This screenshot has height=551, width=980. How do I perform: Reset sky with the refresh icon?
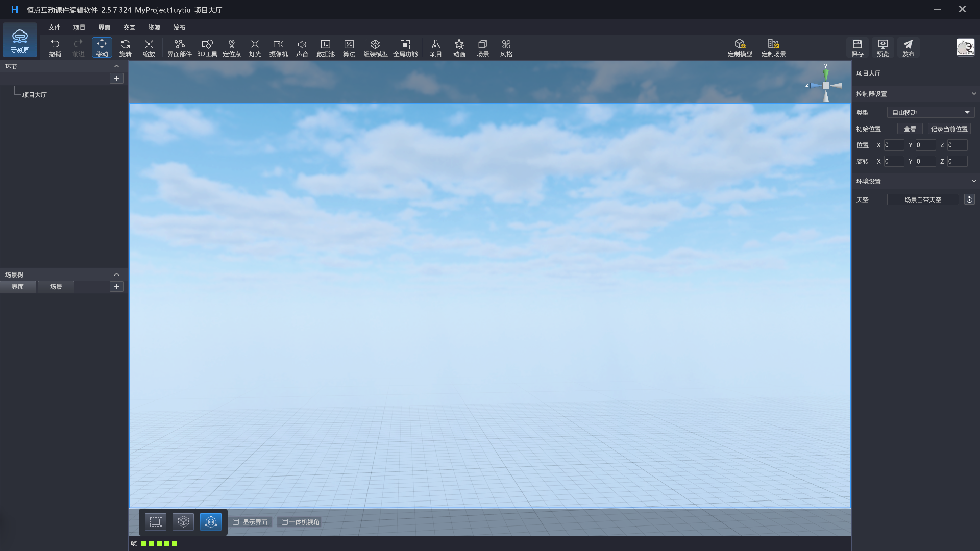click(x=969, y=199)
